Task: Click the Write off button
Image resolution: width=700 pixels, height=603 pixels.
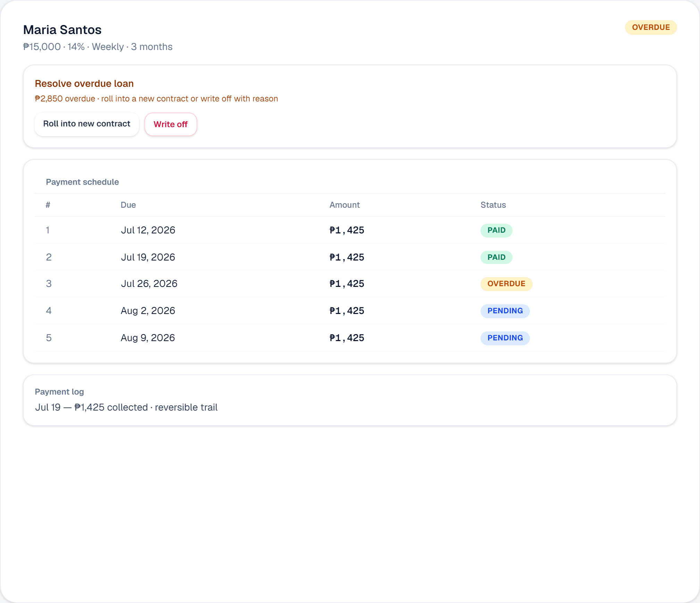Action: coord(170,124)
